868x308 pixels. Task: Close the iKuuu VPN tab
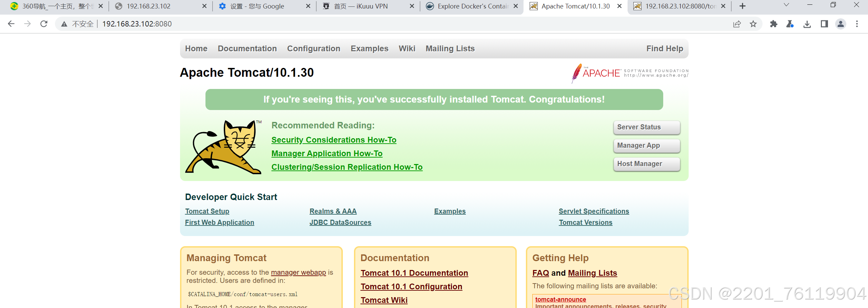coord(412,6)
